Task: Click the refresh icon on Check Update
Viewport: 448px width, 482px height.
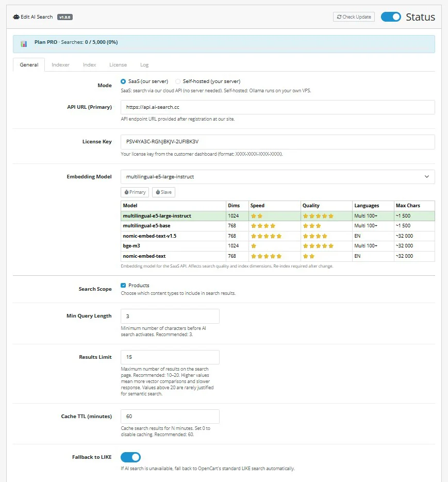Action: click(340, 16)
